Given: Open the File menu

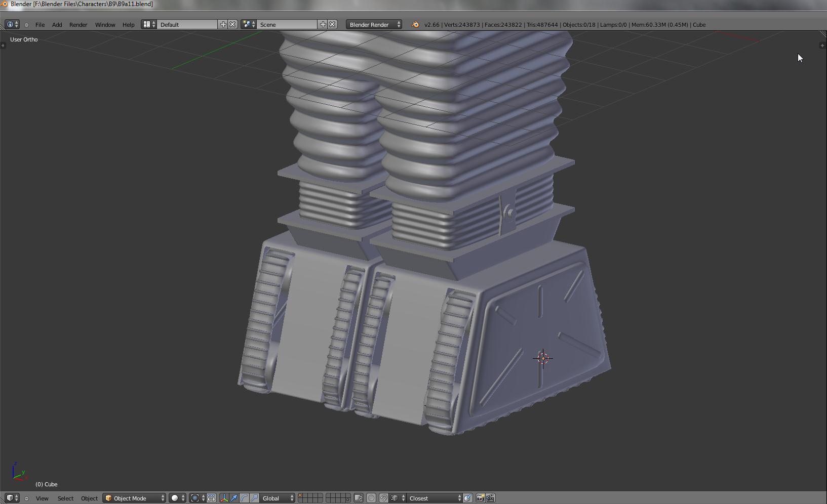Looking at the screenshot, I should pyautogui.click(x=40, y=25).
